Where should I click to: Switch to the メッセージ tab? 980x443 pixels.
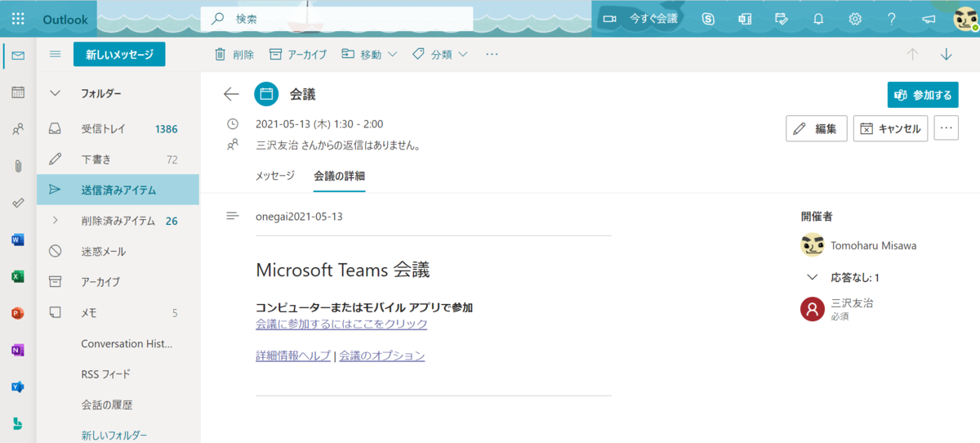point(275,176)
